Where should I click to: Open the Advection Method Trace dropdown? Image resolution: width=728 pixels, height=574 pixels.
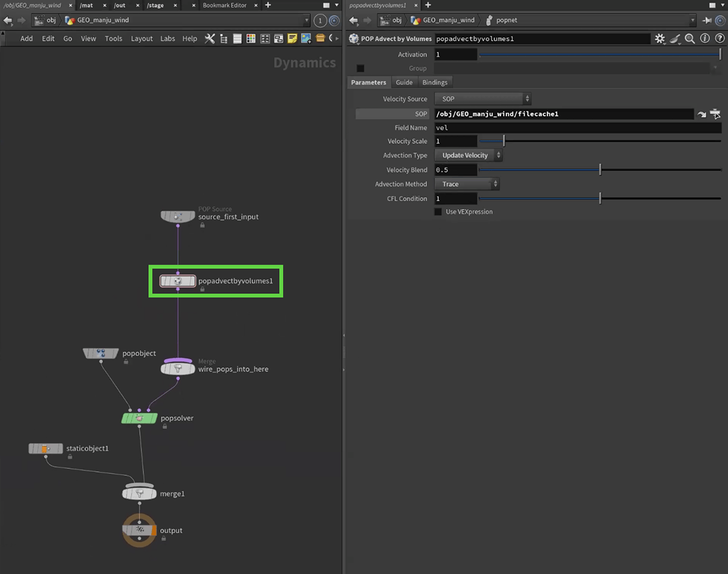466,185
